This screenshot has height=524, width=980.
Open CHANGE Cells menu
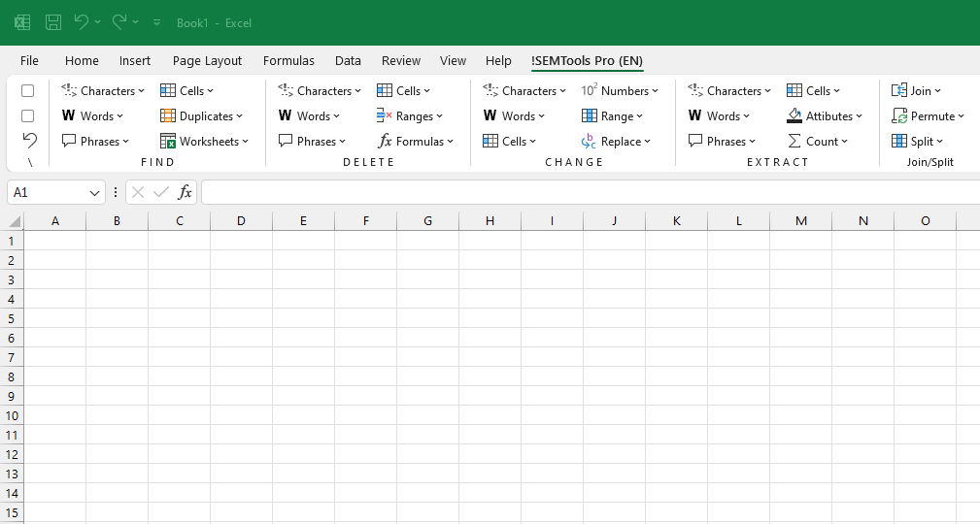(x=509, y=141)
